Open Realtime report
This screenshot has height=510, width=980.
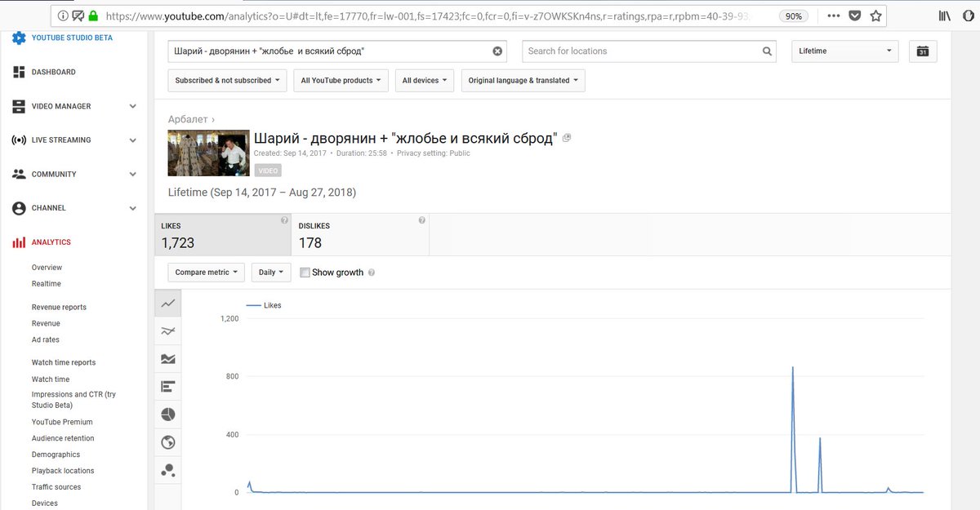click(x=46, y=284)
